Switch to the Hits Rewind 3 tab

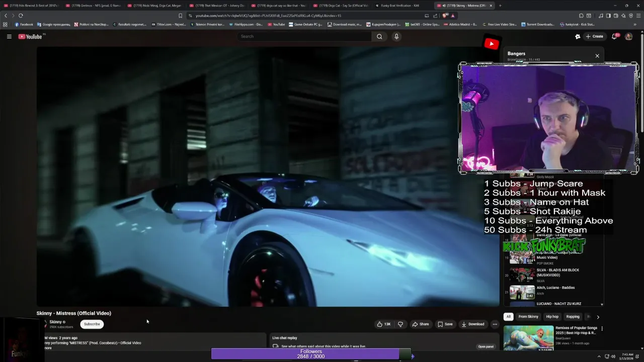31,6
